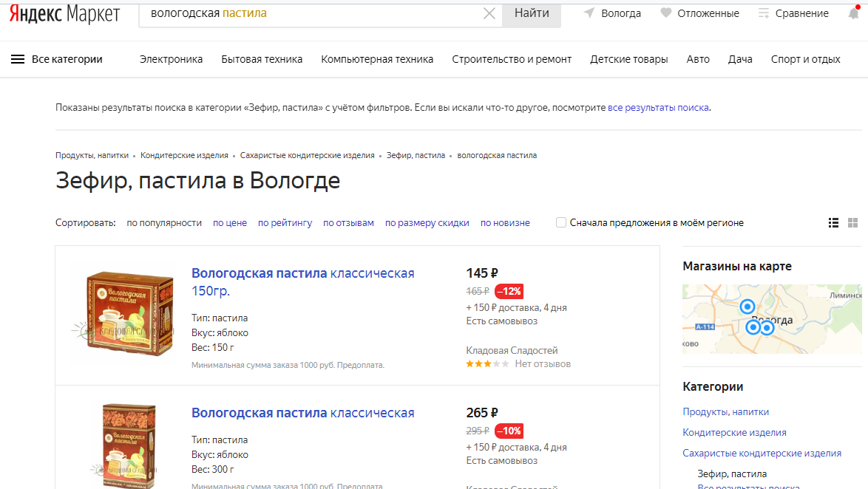Click breadcrumb 'Продукты, напитки'
Viewport: 868px width, 489px height.
pos(92,155)
